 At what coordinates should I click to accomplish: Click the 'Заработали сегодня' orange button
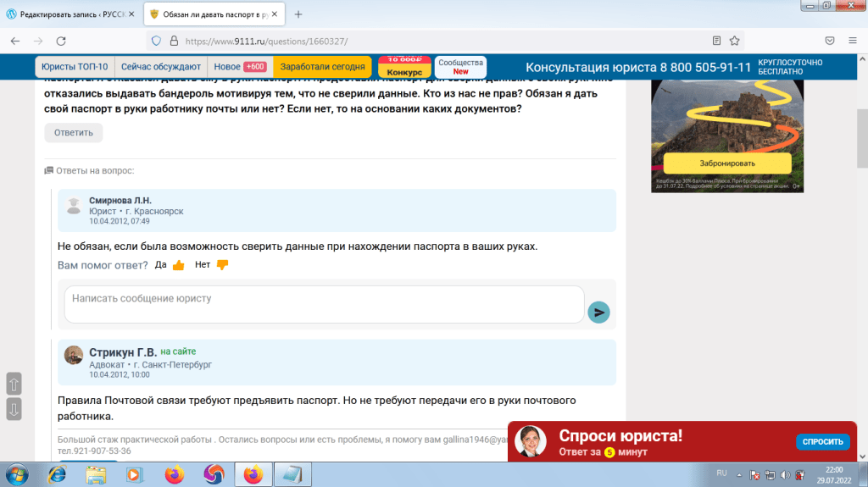click(322, 67)
